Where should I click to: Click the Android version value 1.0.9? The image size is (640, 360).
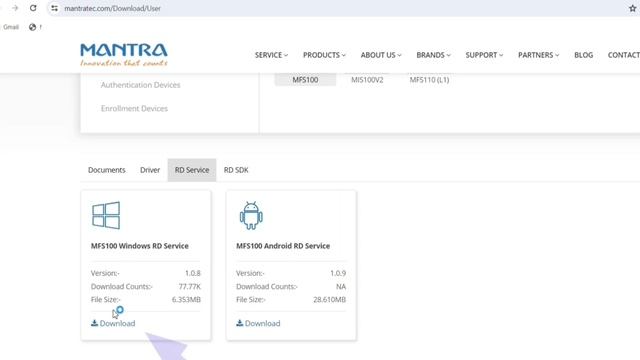(338, 273)
